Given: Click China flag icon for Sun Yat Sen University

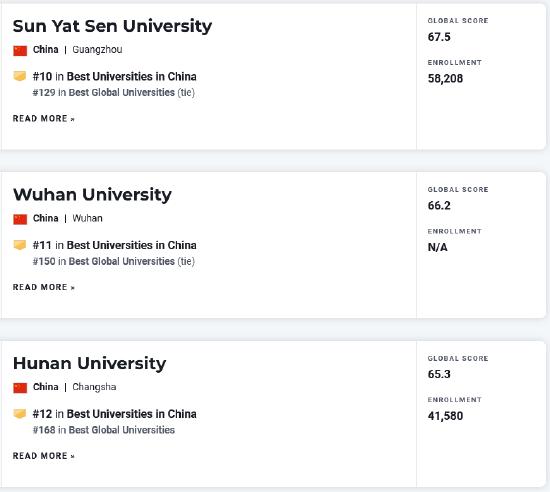Looking at the screenshot, I should pos(20,50).
